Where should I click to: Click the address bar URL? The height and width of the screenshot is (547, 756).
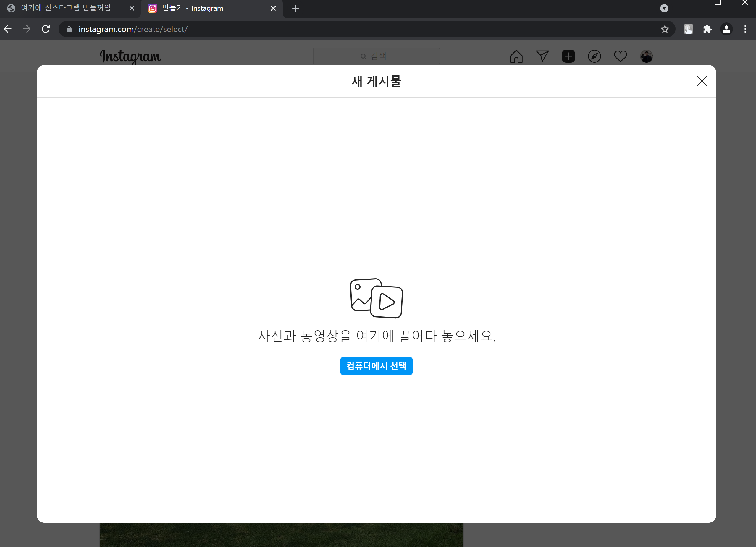click(133, 29)
